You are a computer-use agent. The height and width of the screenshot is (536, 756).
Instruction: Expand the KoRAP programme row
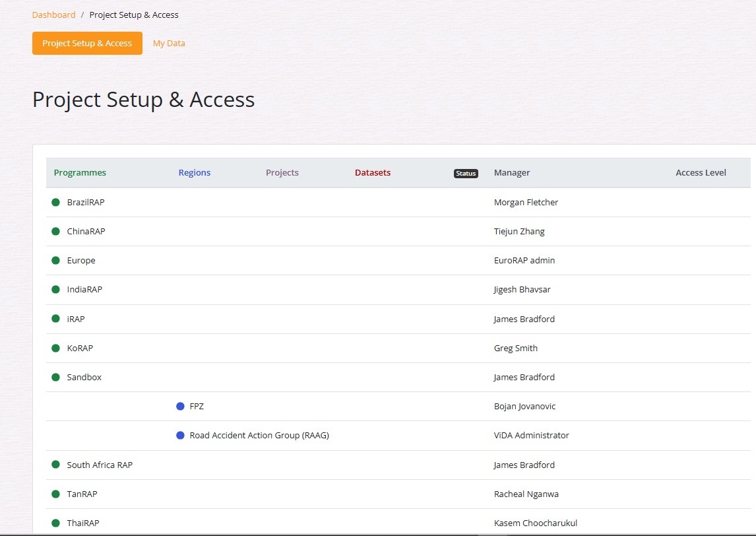click(x=80, y=348)
